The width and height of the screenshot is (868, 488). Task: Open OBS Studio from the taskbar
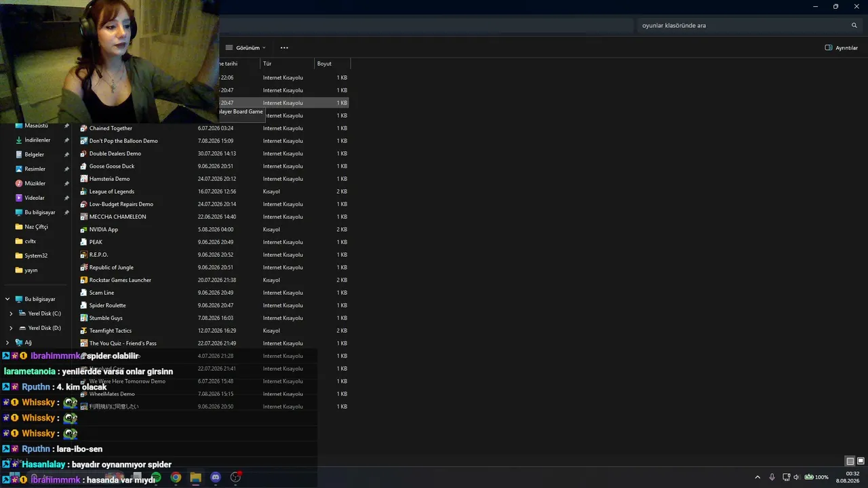[x=235, y=477]
